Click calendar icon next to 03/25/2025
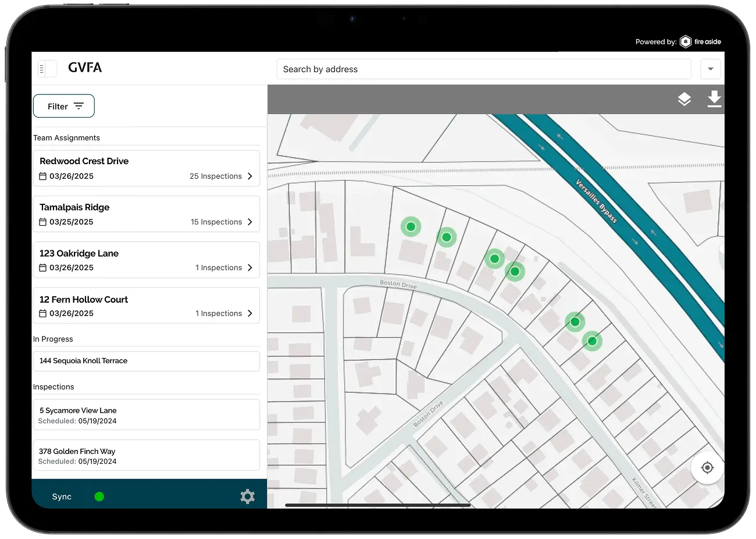The height and width of the screenshot is (539, 756). [x=42, y=222]
